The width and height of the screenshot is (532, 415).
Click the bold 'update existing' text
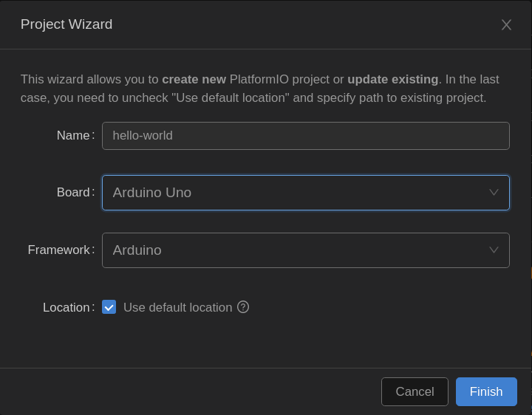point(392,79)
